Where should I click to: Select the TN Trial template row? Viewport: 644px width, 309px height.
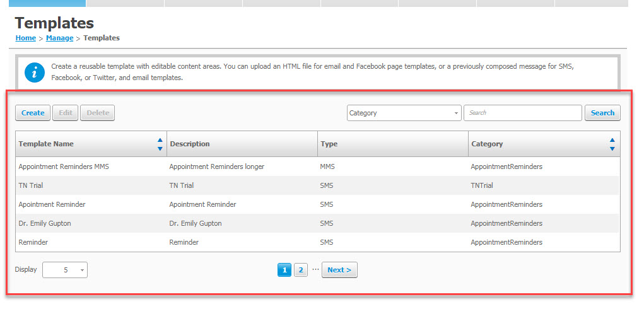point(318,185)
